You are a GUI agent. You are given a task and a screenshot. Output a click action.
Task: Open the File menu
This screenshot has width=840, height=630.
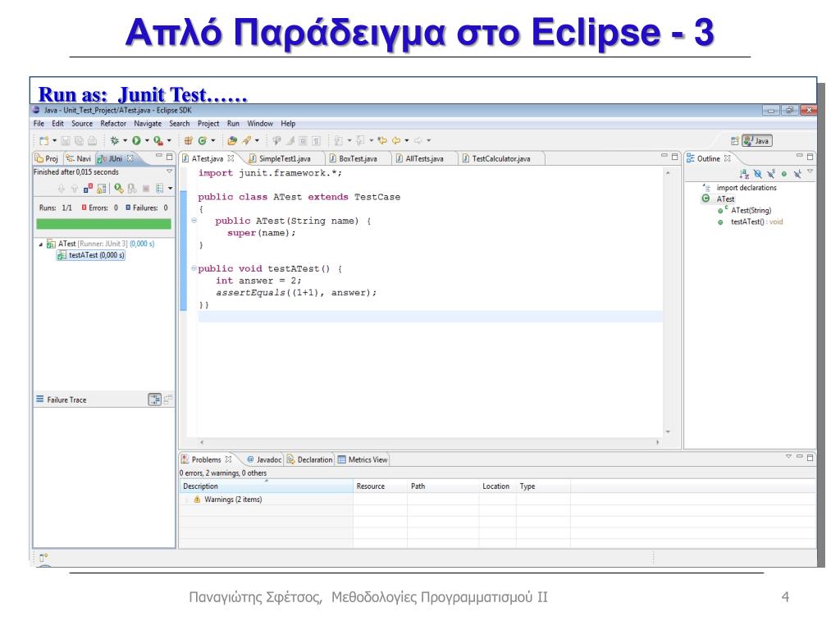[39, 123]
